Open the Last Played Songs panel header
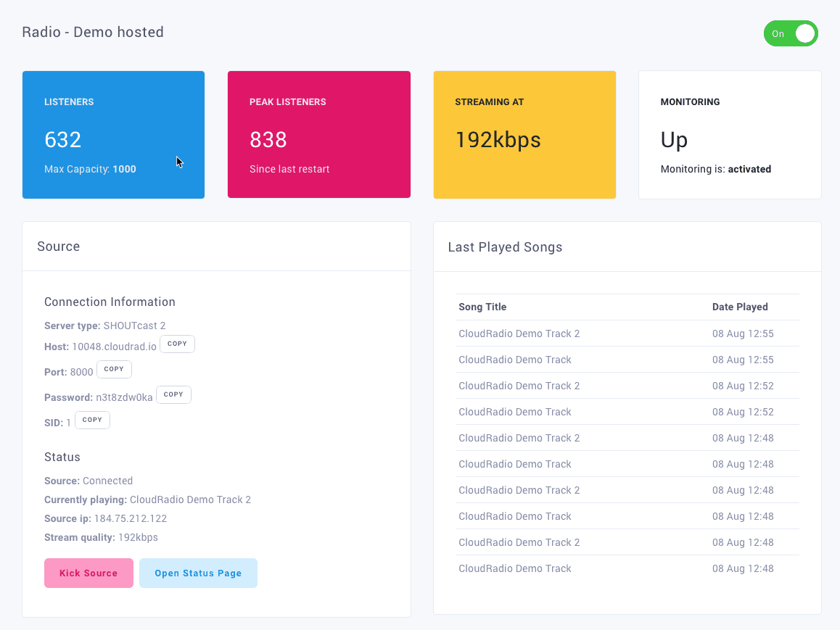This screenshot has width=840, height=630. click(x=505, y=246)
